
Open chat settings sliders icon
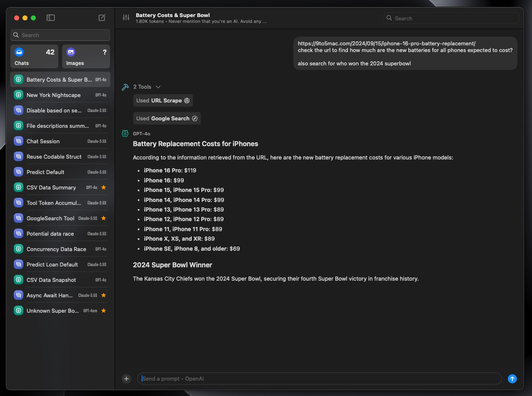(x=126, y=17)
